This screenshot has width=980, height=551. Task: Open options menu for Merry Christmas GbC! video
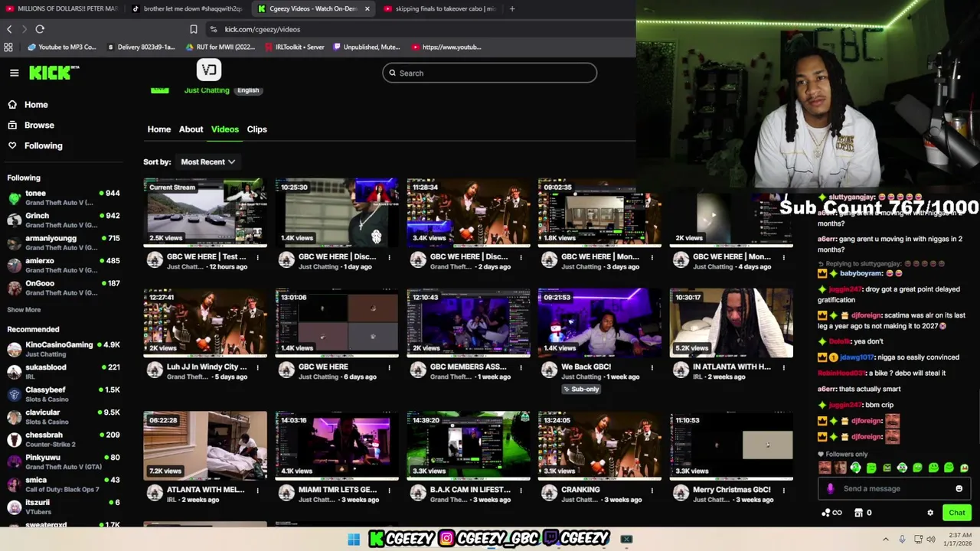(784, 490)
